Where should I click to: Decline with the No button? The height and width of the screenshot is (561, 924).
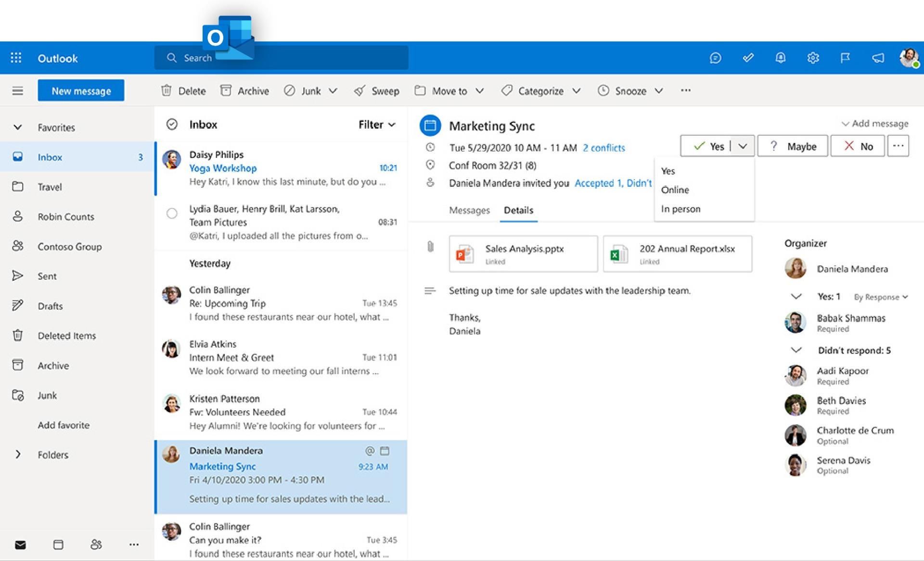point(858,146)
